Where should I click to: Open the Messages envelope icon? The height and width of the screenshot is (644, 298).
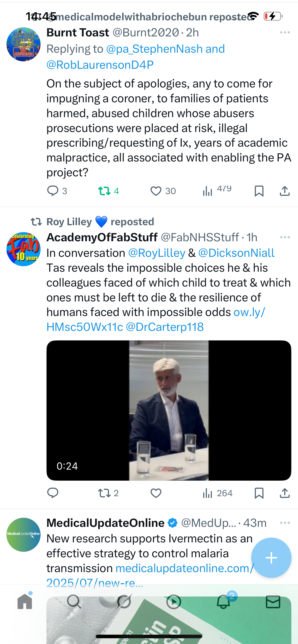coord(273,602)
